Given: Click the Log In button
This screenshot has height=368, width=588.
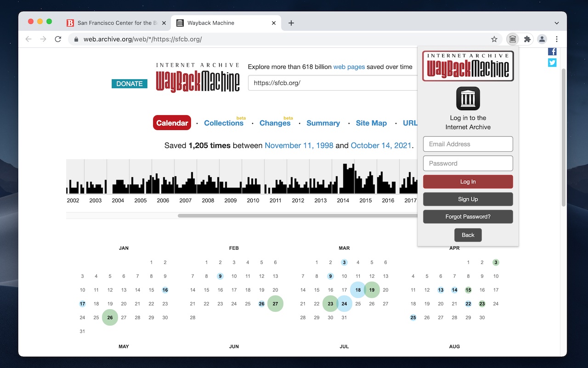Looking at the screenshot, I should click(468, 181).
